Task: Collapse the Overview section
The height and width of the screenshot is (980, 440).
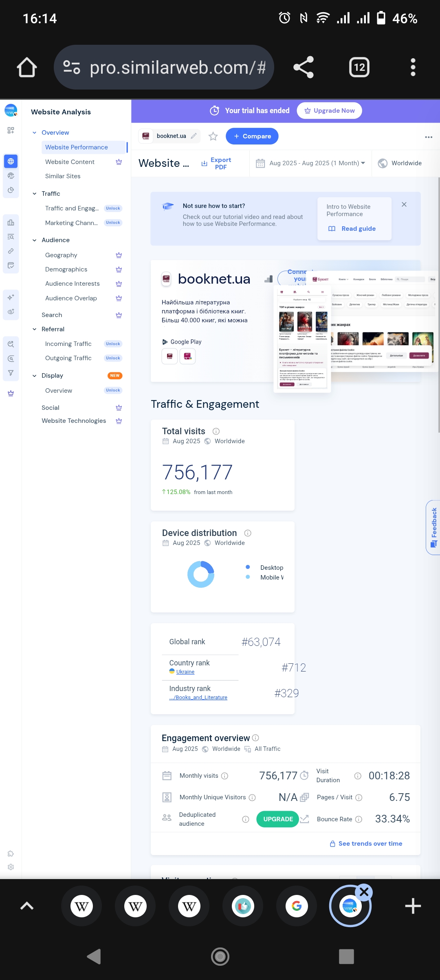Action: [35, 133]
